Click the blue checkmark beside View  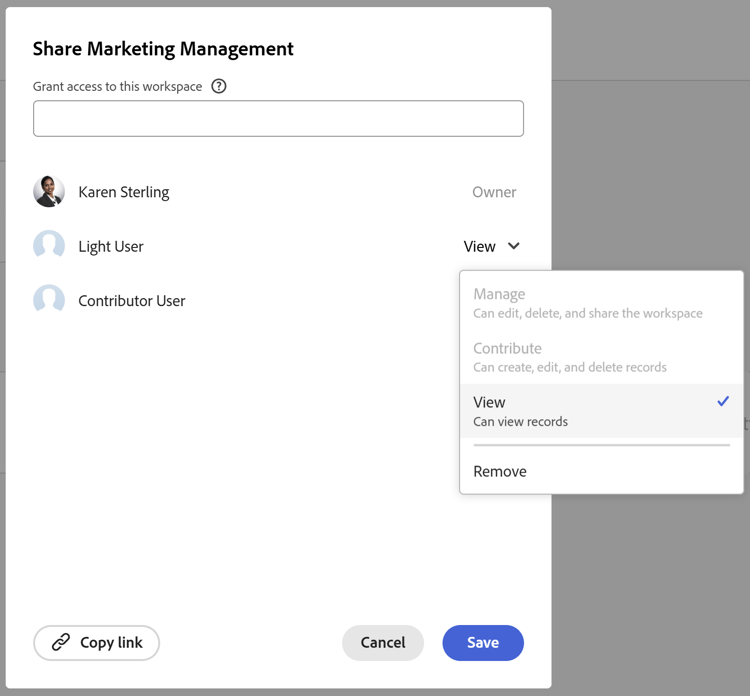723,402
